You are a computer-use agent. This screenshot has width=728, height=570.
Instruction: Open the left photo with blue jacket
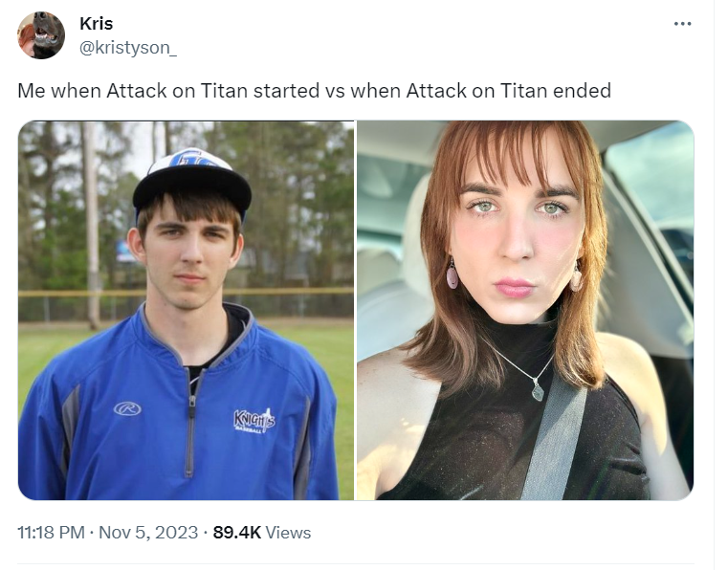point(186,310)
